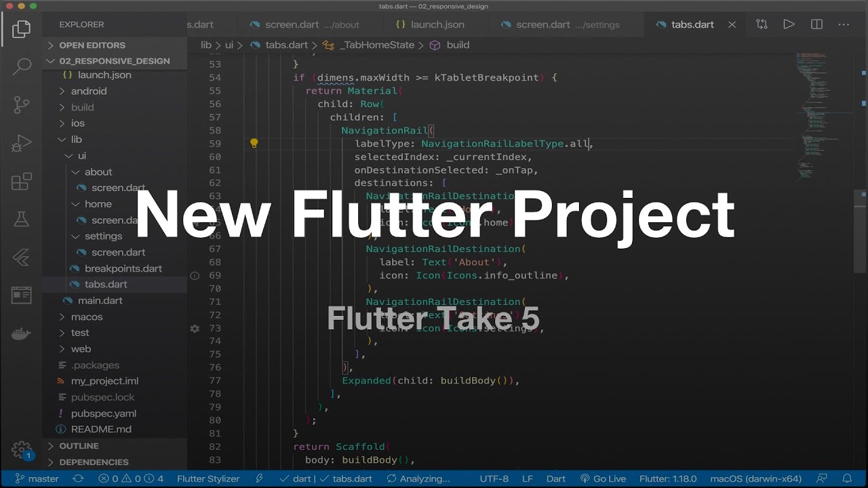Expand the test folder
Image resolution: width=868 pixels, height=488 pixels.
(x=80, y=333)
